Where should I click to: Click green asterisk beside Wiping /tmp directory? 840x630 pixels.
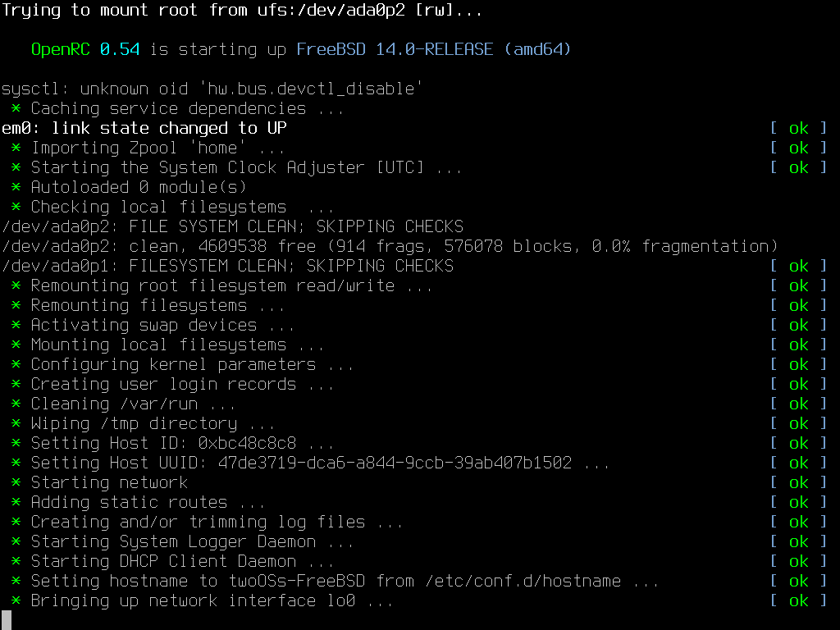click(x=16, y=423)
